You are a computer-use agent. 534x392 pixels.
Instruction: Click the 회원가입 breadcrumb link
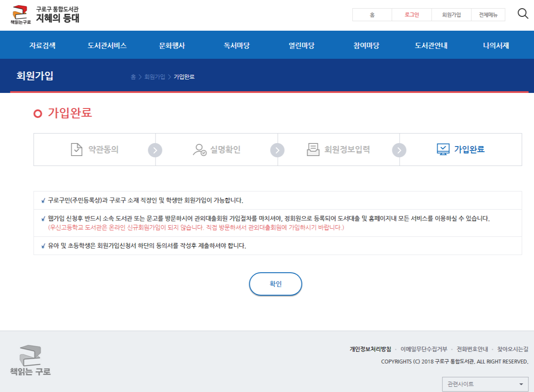tap(155, 77)
